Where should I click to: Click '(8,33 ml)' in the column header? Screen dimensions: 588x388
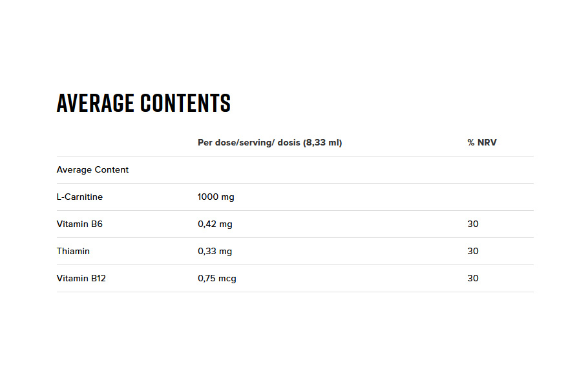pos(322,142)
